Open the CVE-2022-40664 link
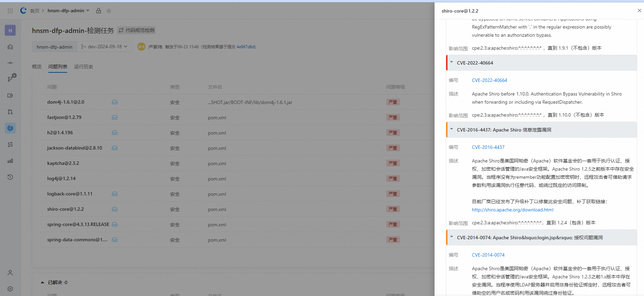644x296 pixels. click(x=489, y=80)
